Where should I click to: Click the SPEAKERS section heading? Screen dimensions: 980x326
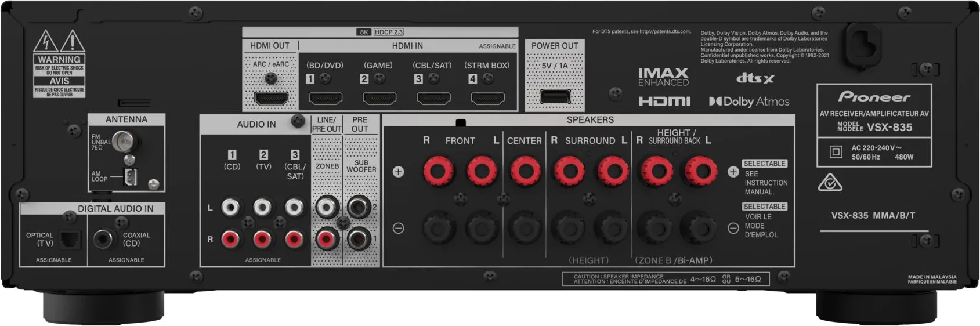click(590, 119)
